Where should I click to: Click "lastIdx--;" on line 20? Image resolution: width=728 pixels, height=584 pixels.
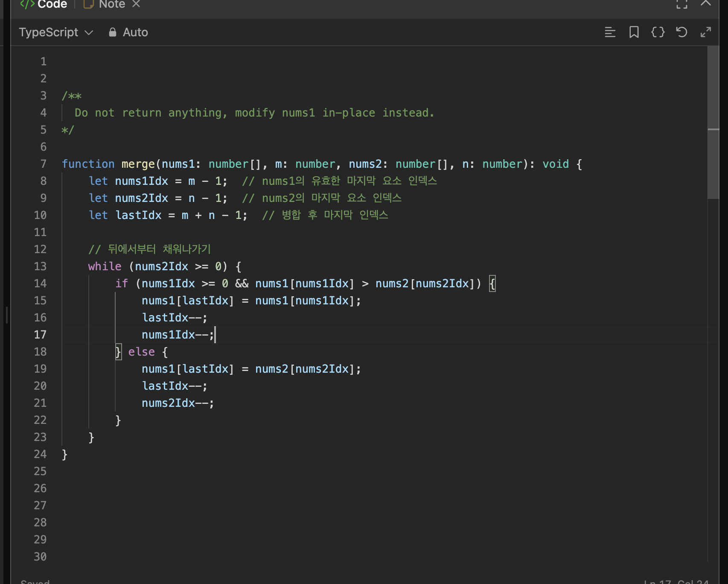coord(175,386)
